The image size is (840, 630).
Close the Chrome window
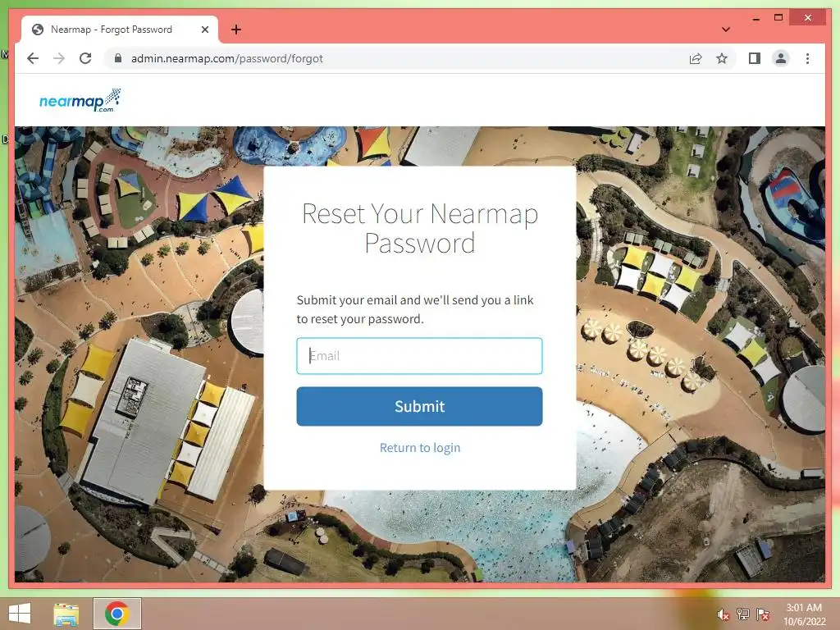point(808,18)
